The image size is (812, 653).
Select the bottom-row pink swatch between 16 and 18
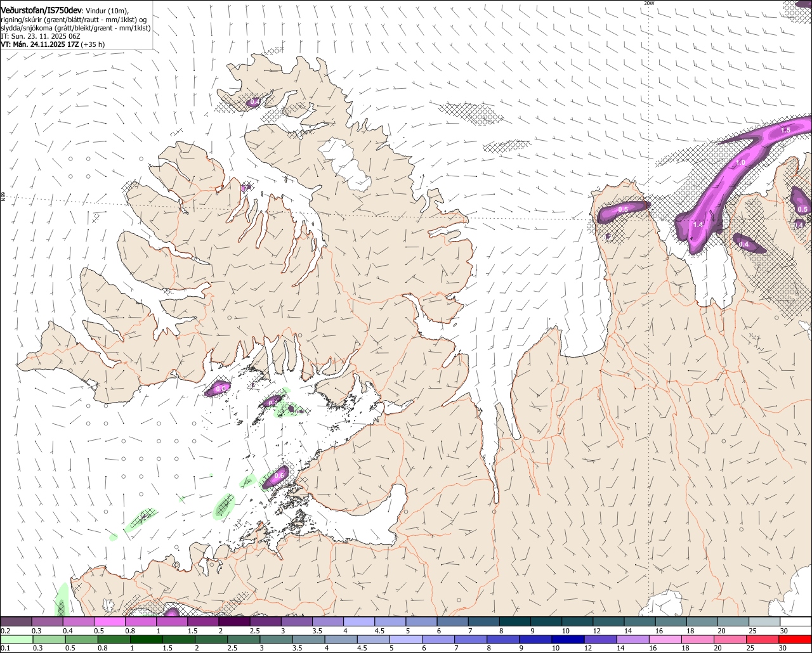pyautogui.click(x=665, y=639)
